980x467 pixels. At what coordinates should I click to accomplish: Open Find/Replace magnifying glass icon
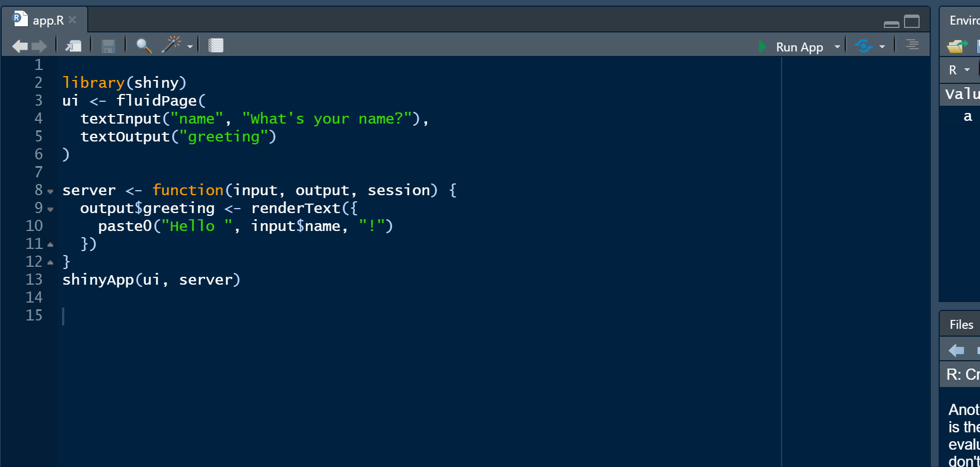point(144,46)
